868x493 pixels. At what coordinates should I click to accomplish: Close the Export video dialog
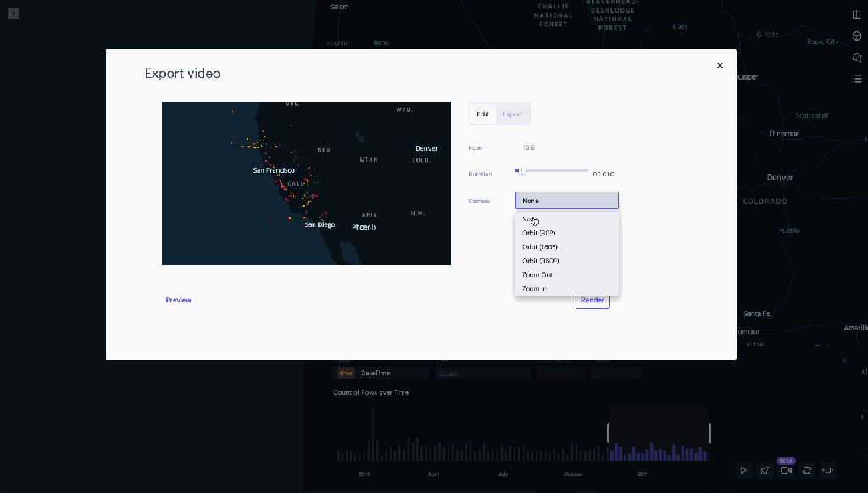720,65
